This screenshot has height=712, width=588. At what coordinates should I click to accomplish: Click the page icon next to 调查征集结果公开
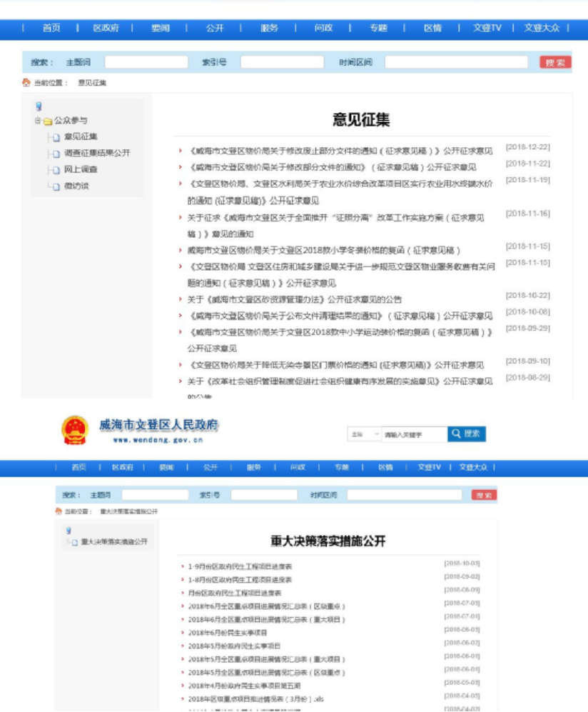pyautogui.click(x=56, y=154)
